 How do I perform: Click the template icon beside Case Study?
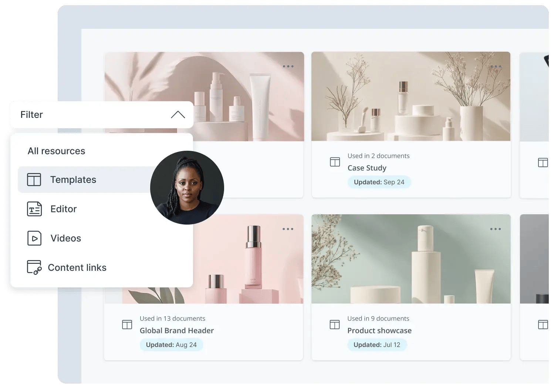(x=334, y=161)
